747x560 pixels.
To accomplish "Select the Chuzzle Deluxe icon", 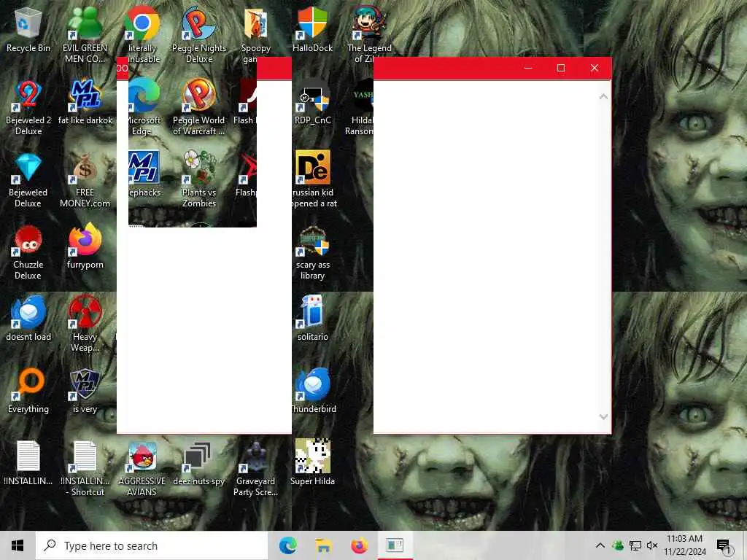I will click(28, 252).
